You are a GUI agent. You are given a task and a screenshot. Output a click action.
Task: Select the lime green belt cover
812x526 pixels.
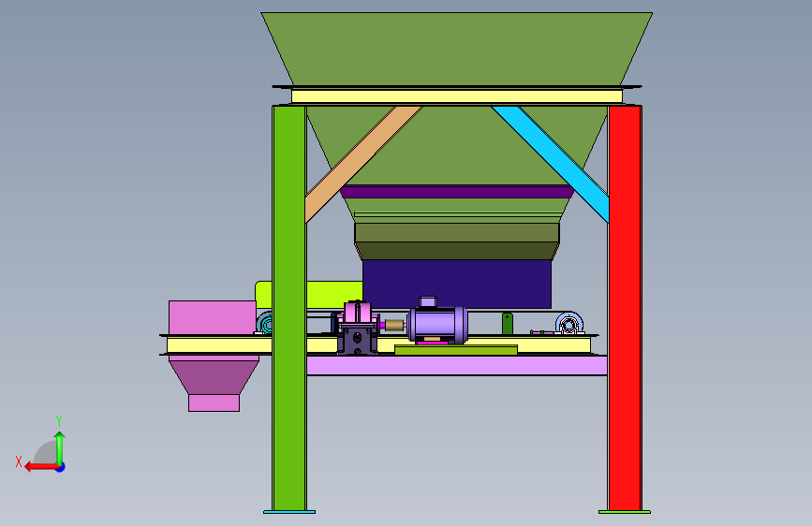[x=334, y=295]
